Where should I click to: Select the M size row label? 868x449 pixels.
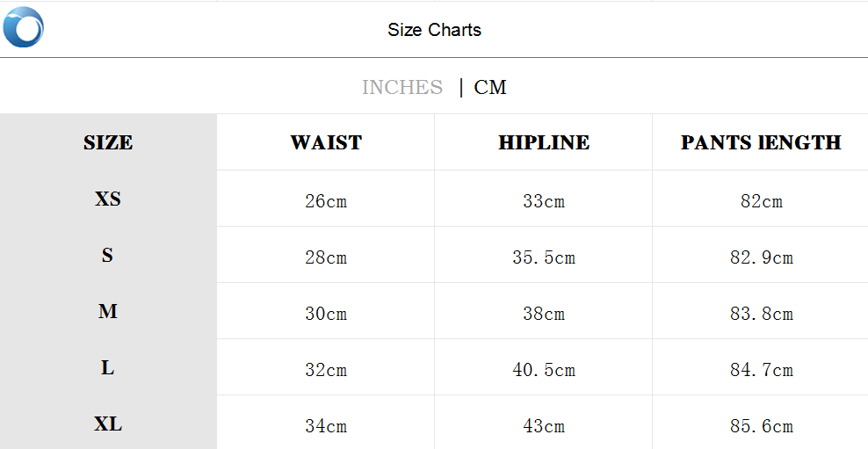pos(108,311)
